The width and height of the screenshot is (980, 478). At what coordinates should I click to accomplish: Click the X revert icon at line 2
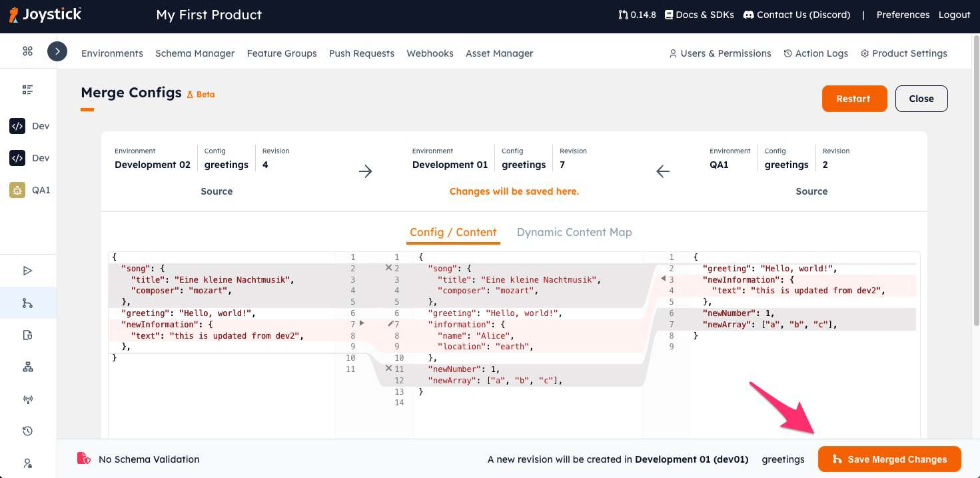[388, 267]
